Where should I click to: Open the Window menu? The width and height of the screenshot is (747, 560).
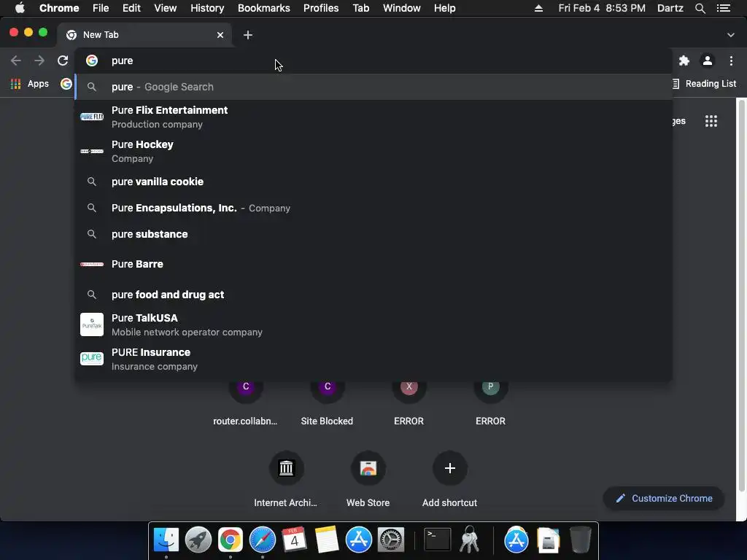(x=402, y=8)
